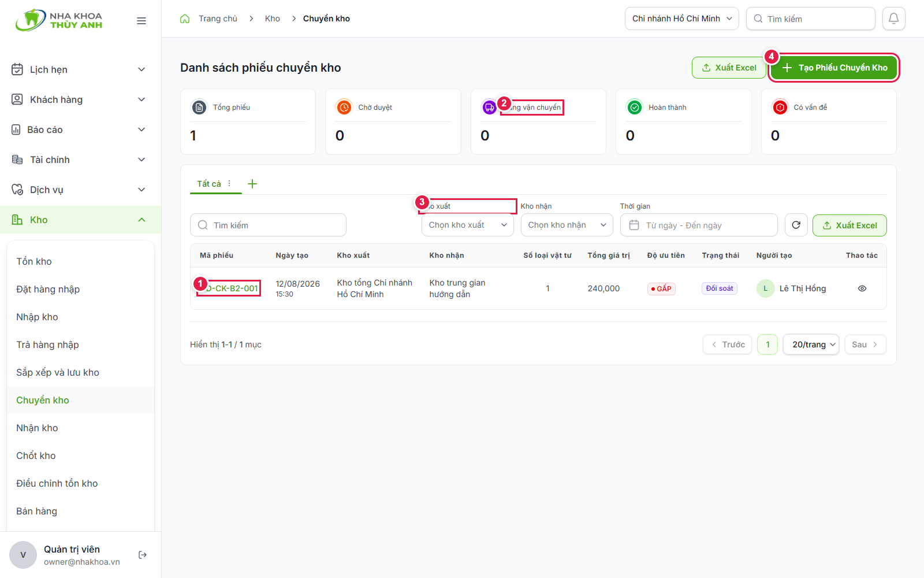Open the Chi nhánh Hồ Chí Minh dropdown

682,18
